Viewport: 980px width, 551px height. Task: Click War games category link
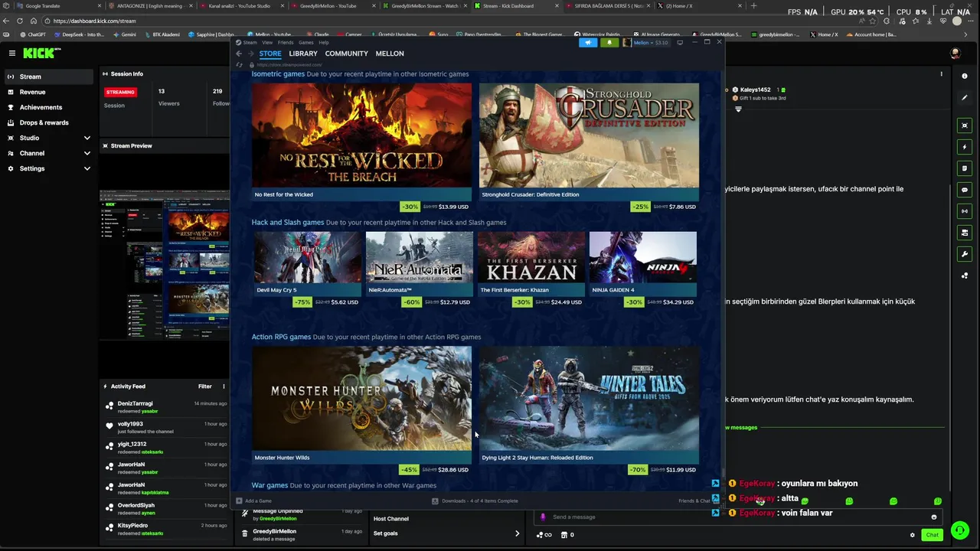(x=269, y=485)
